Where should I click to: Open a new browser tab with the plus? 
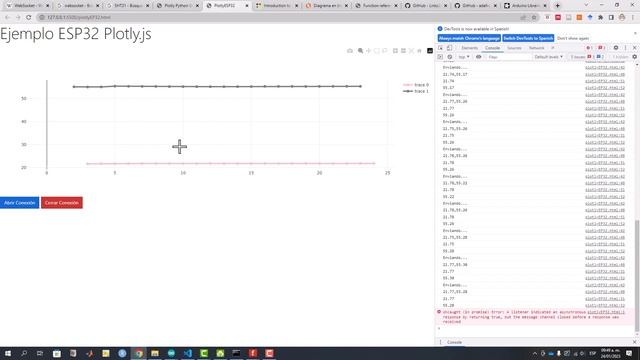click(557, 6)
